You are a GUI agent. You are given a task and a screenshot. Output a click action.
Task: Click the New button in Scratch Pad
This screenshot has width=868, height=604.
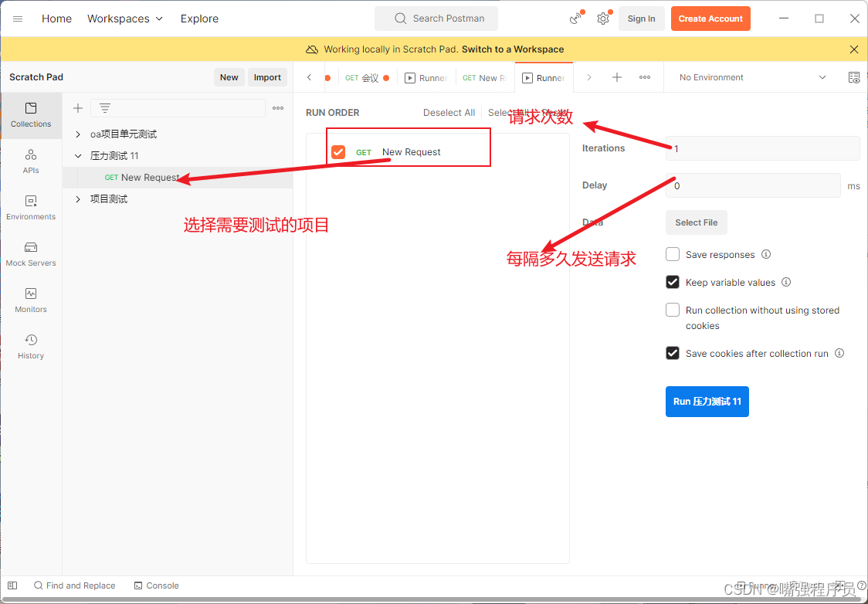[229, 77]
